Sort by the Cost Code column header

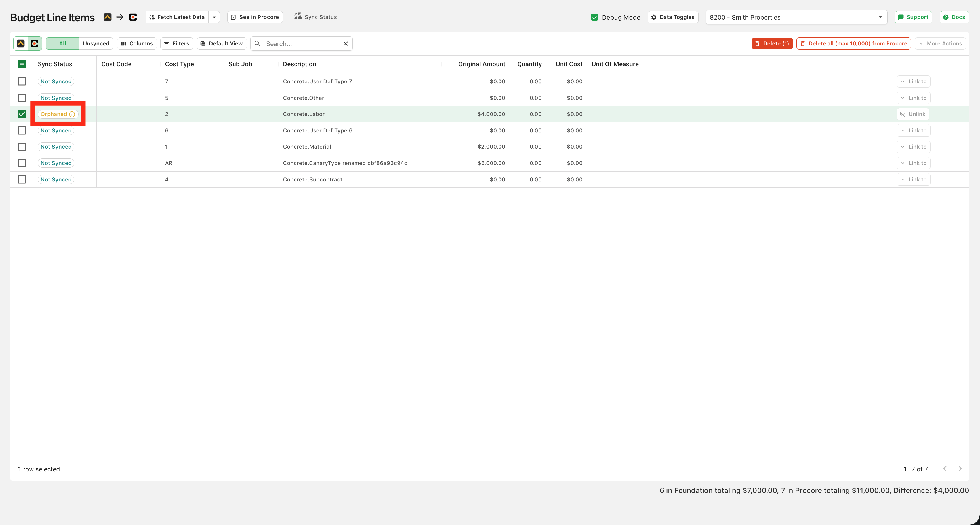[x=116, y=64]
